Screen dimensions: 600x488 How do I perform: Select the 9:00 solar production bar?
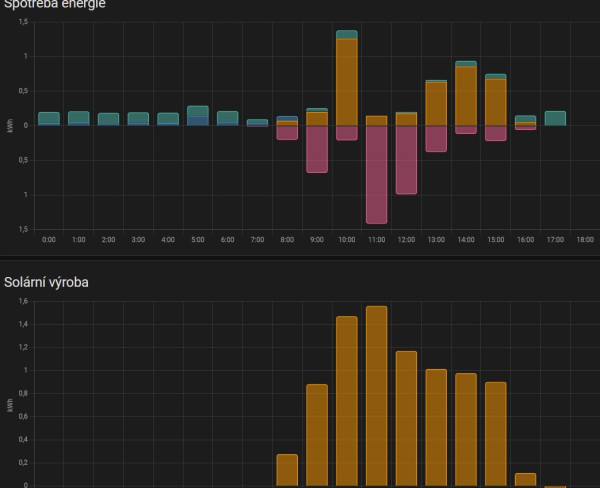pos(317,435)
